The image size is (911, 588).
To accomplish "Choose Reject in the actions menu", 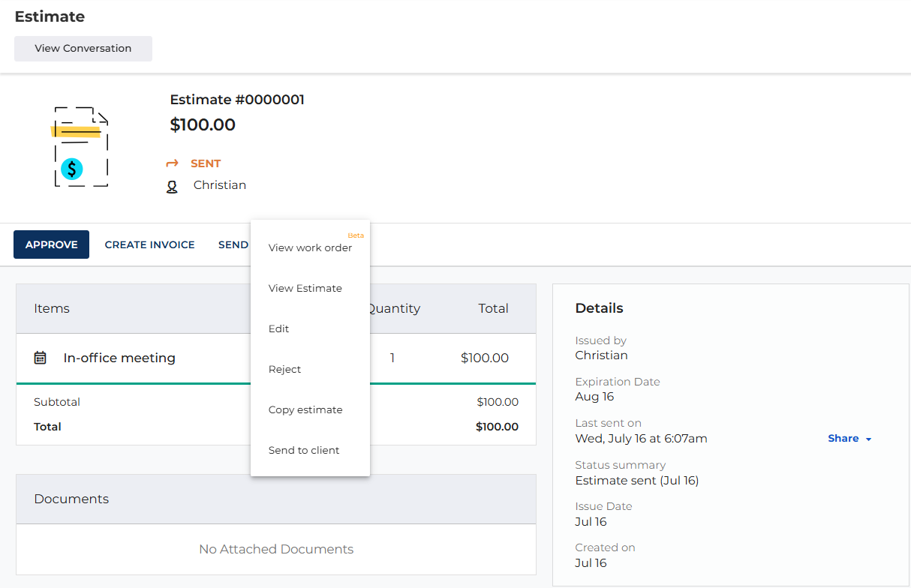I will (285, 370).
